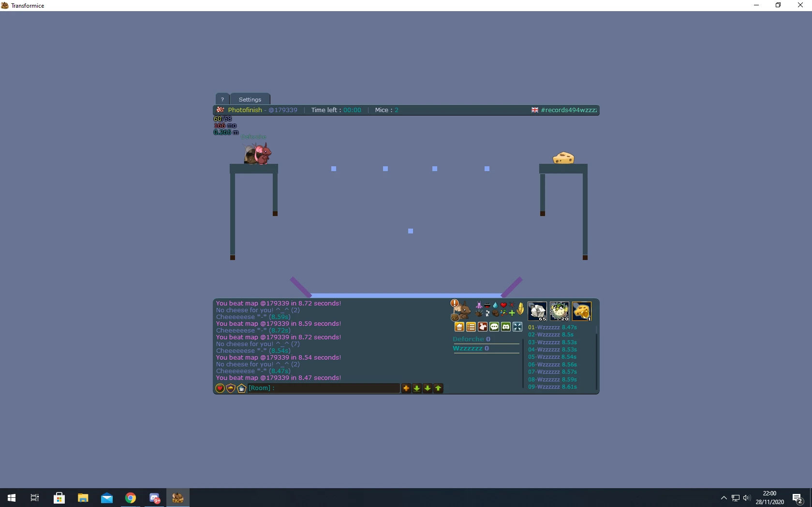Open the question mark help tab
Viewport: 812px width, 507px height.
[222, 99]
